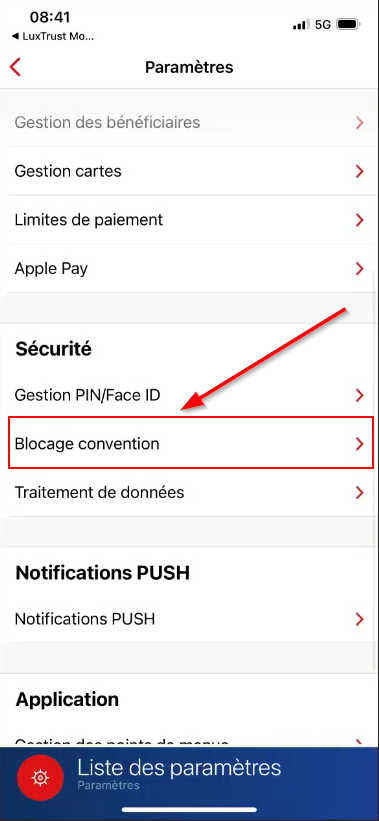This screenshot has width=379, height=821.
Task: Tap the cellular signal strength icon
Action: (300, 25)
